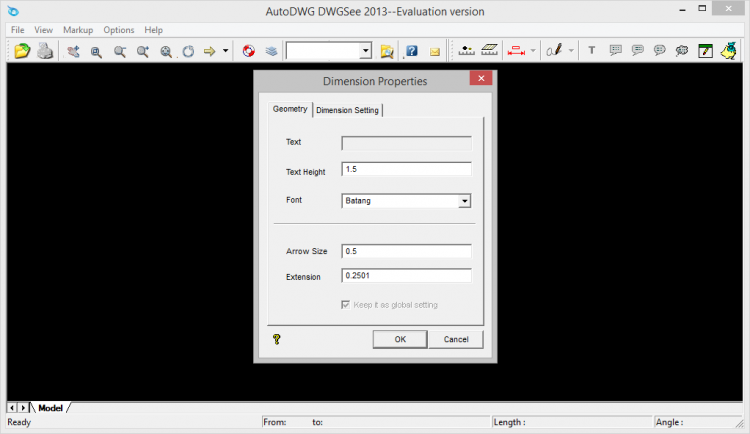750x434 pixels.
Task: Click the OK button
Action: point(400,339)
